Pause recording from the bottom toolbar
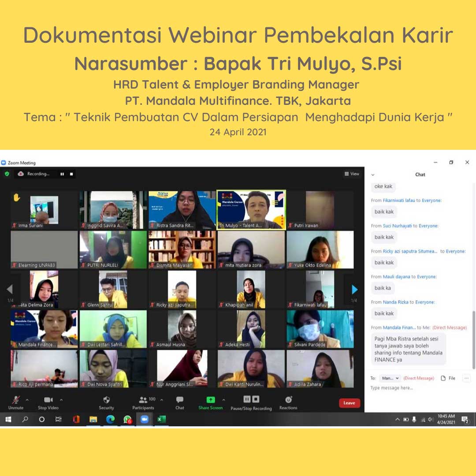The width and height of the screenshot is (476, 476). click(x=247, y=399)
